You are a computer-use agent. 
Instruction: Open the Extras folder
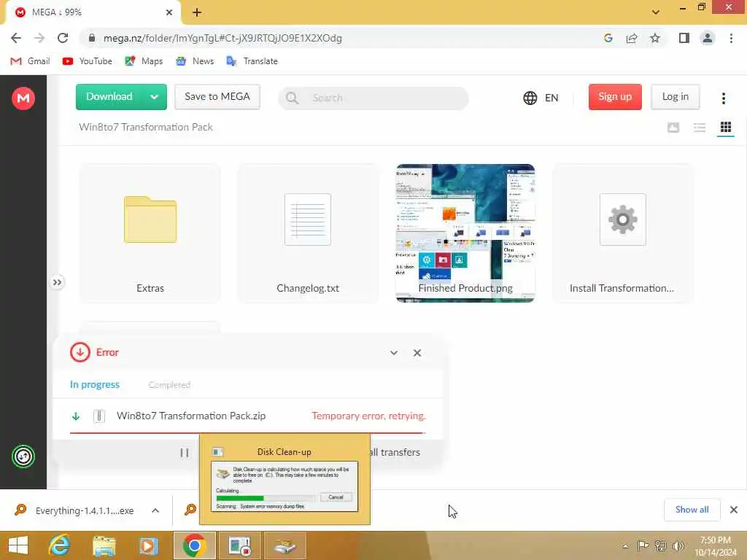pyautogui.click(x=150, y=233)
